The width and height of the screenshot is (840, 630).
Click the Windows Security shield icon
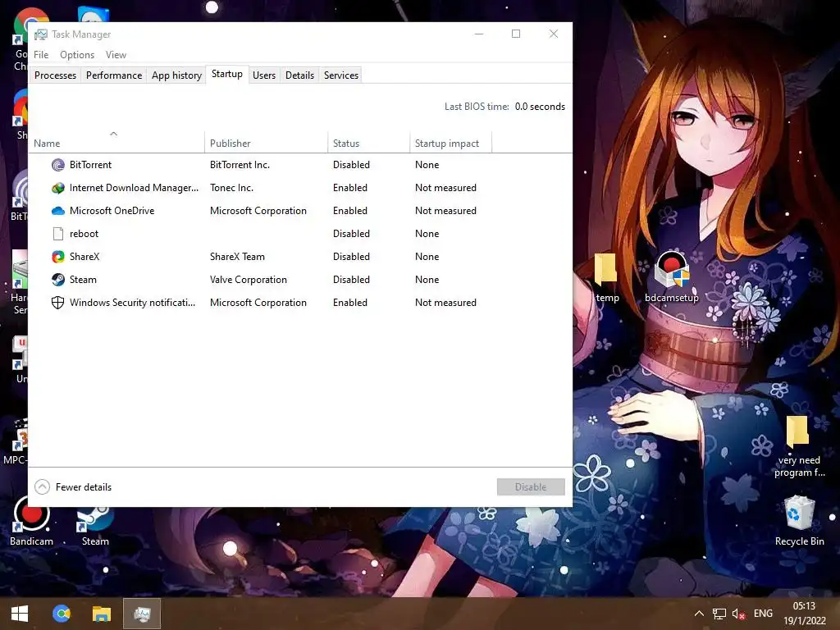click(58, 303)
